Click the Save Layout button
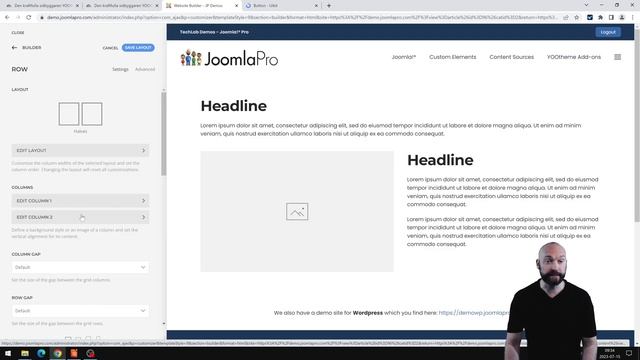Viewport: 640px width, 360px height. click(x=138, y=48)
